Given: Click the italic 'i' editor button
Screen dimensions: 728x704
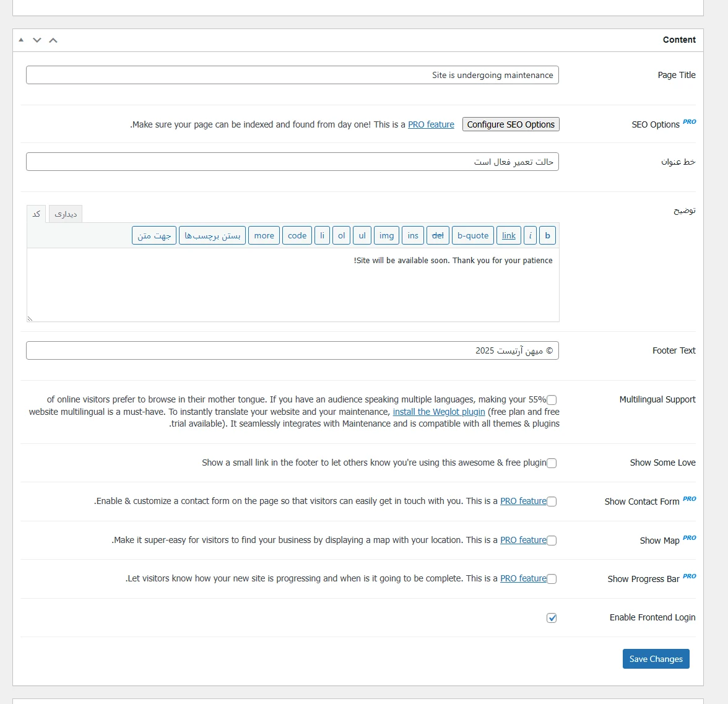Looking at the screenshot, I should (530, 235).
